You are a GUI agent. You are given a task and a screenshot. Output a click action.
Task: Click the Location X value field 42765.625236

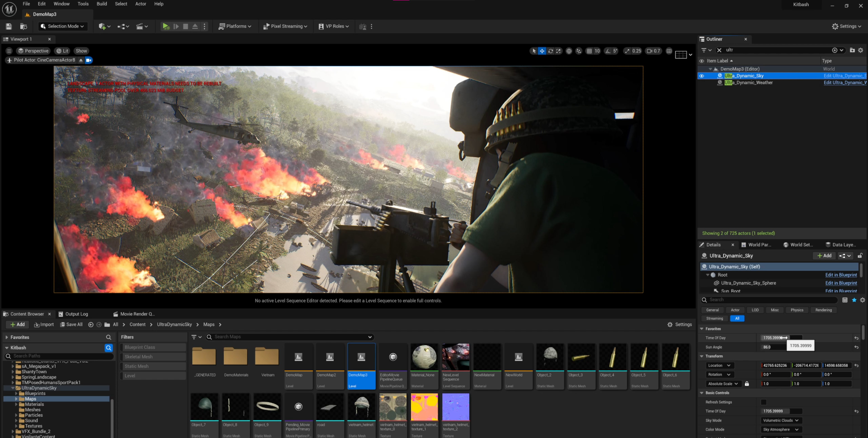776,365
